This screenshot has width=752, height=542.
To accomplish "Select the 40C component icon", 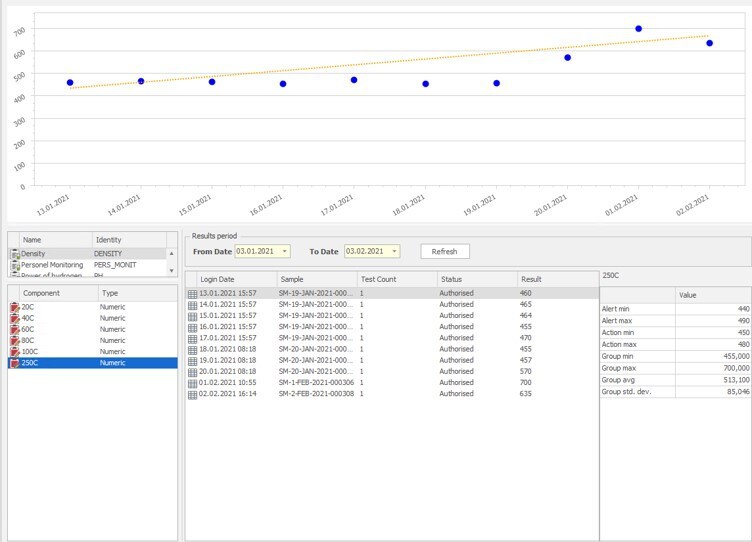I will pyautogui.click(x=14, y=318).
